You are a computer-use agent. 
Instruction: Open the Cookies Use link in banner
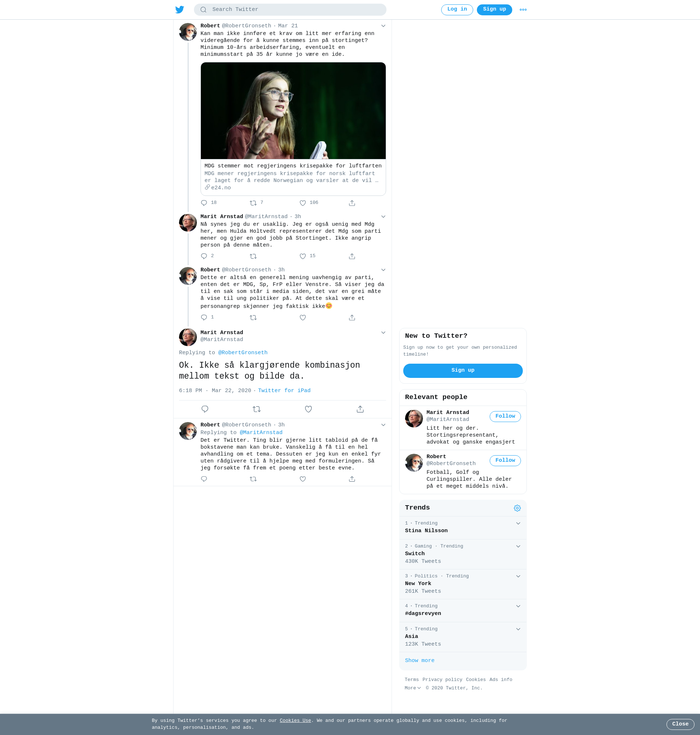click(x=295, y=721)
